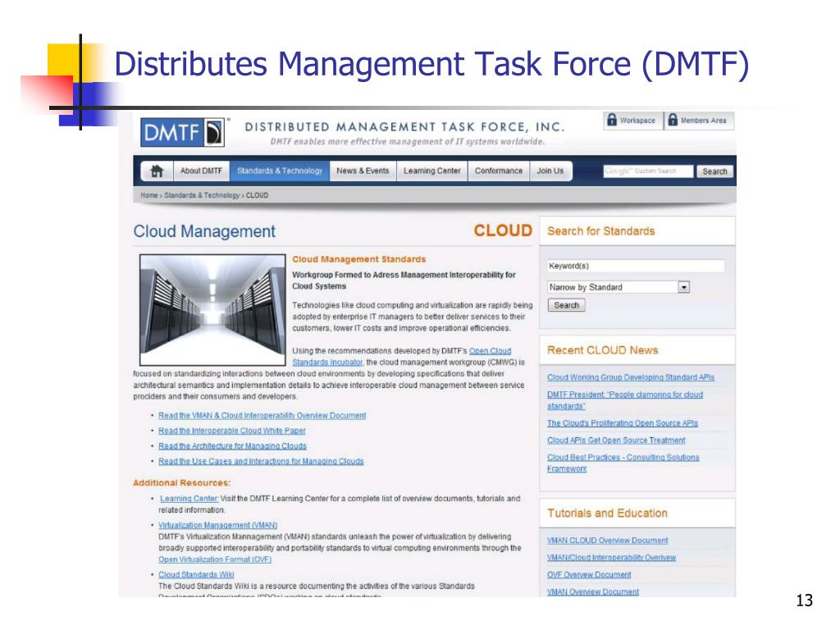The height and width of the screenshot is (630, 840).
Task: Open OVF Overview Document link
Action: point(589,575)
